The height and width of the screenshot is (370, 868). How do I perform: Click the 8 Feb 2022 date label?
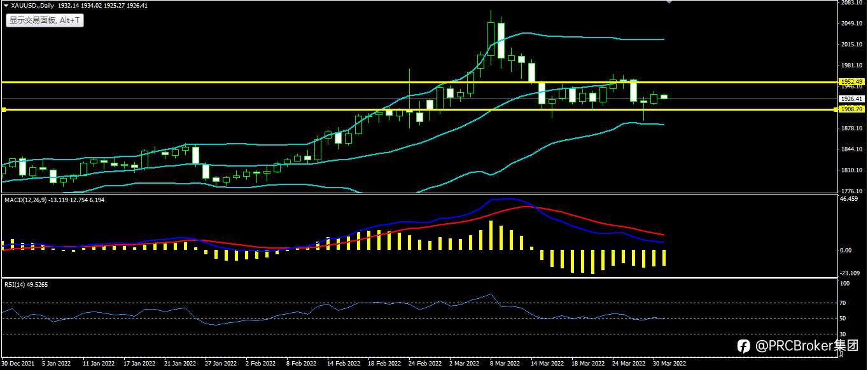click(x=301, y=364)
